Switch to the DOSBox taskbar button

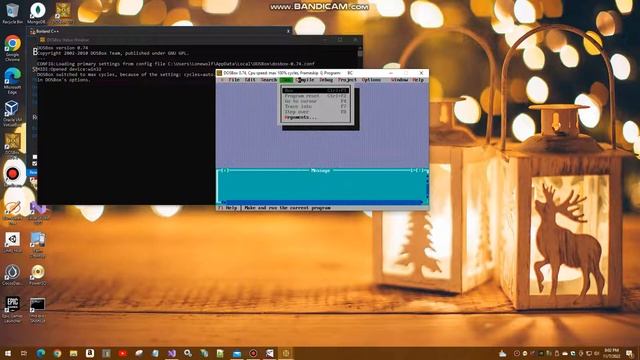[286, 353]
